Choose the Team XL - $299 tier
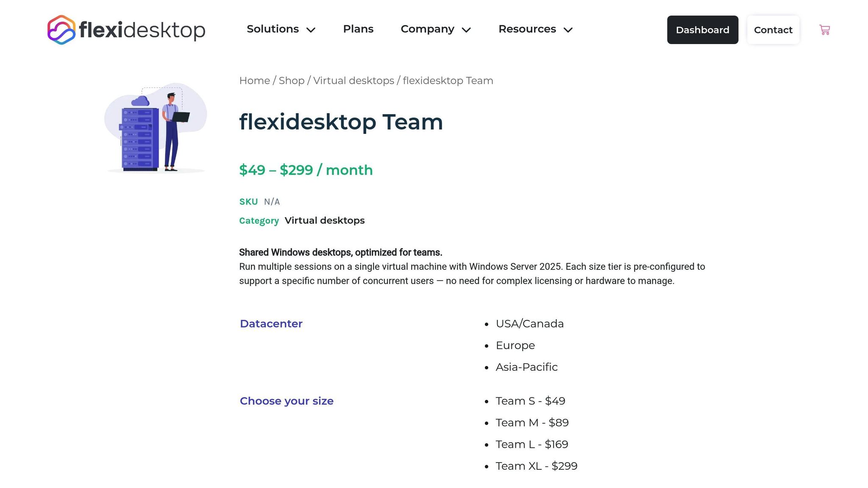This screenshot has height=488, width=868. pos(536,466)
